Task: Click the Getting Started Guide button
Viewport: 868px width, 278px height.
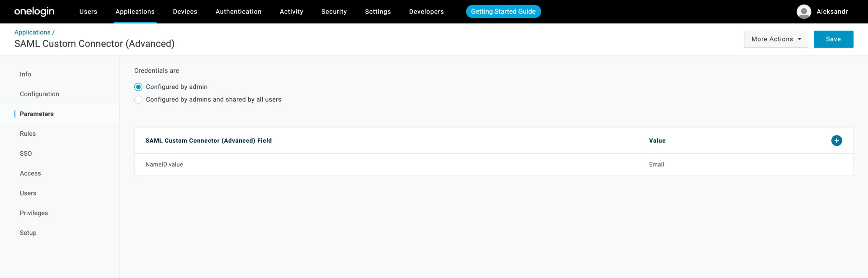Action: 503,12
